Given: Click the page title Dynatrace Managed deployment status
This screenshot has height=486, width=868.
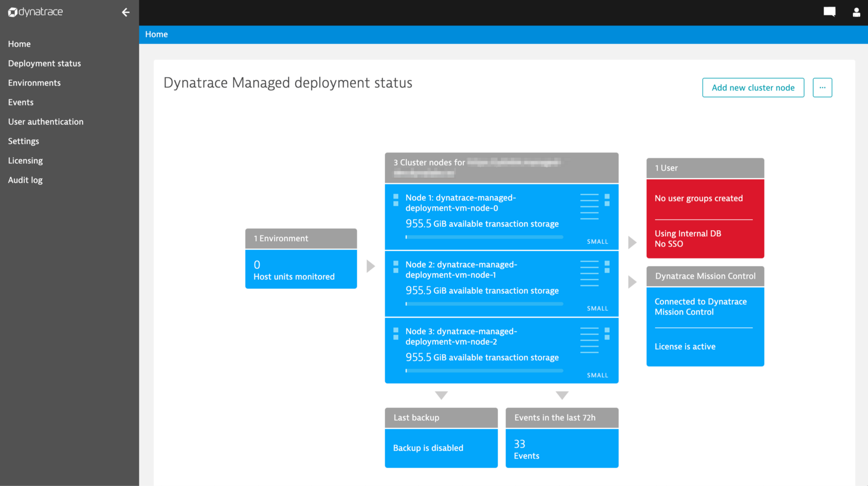Looking at the screenshot, I should coord(288,83).
